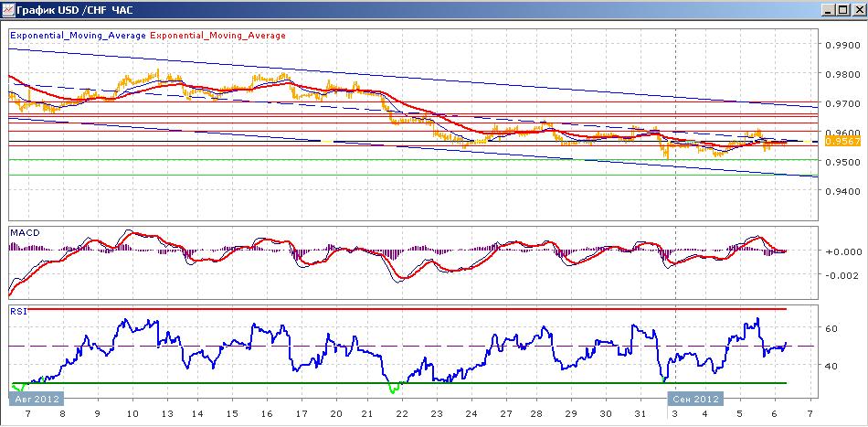
Task: Click the 13 date label on time axis
Action: 166,413
